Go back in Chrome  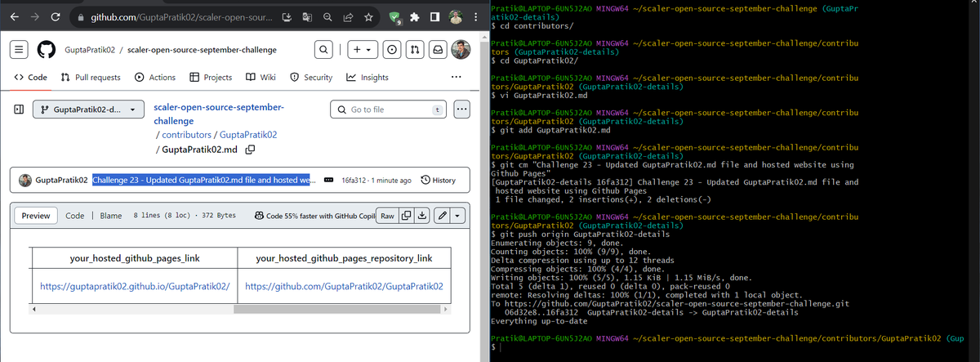coord(13,16)
